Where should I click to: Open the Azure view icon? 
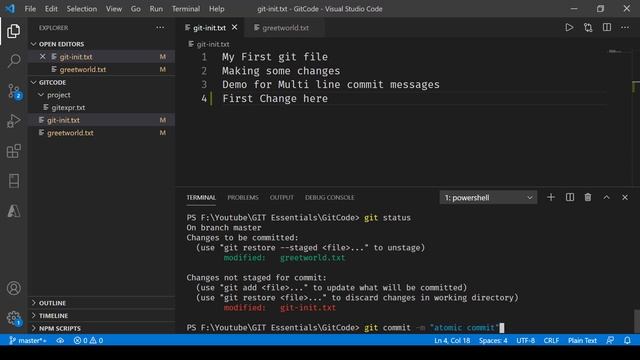click(13, 211)
